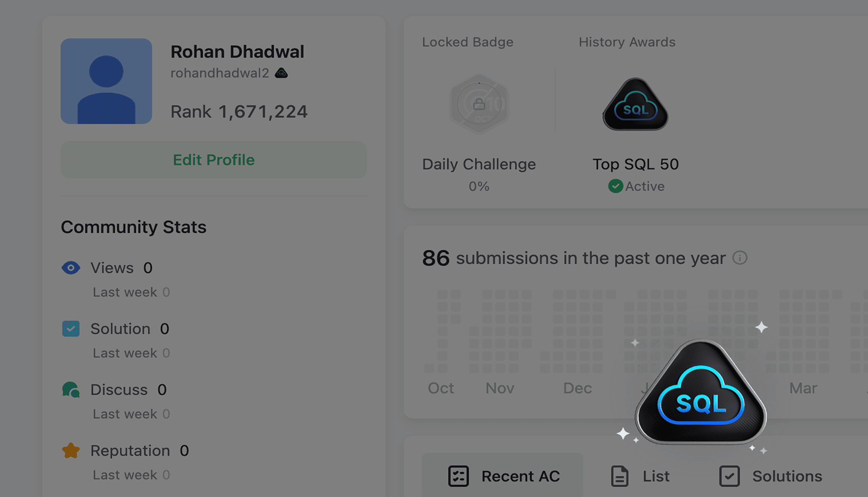Click the username rohandhadwal2
Image resolution: width=868 pixels, height=497 pixels.
tap(220, 73)
